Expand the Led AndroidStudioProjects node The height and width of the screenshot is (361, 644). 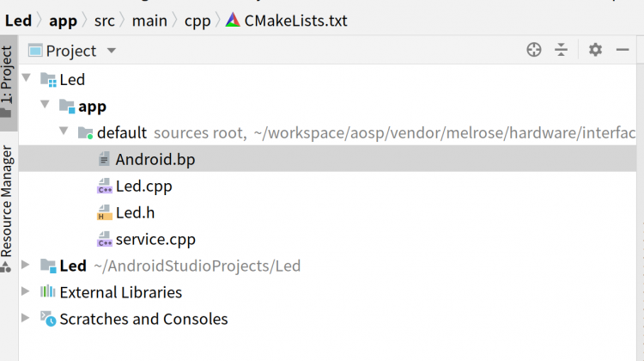pyautogui.click(x=27, y=266)
